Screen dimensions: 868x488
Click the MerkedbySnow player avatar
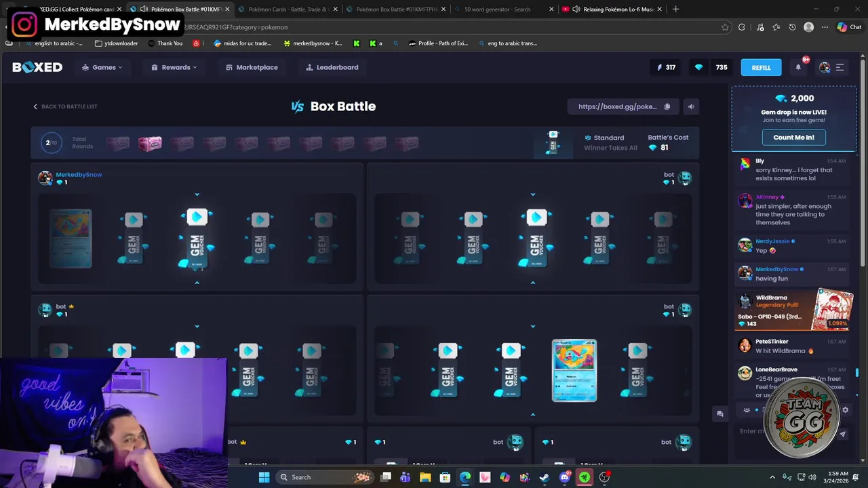(x=45, y=178)
